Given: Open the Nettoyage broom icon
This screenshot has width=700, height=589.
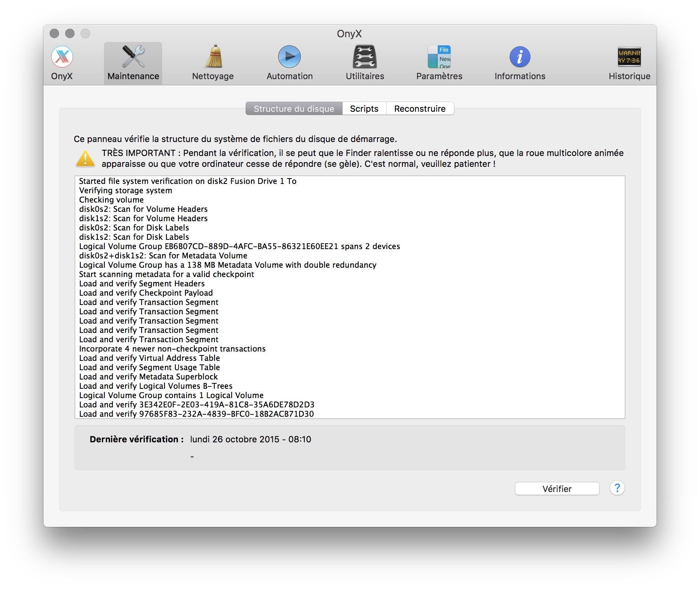Looking at the screenshot, I should [x=213, y=56].
